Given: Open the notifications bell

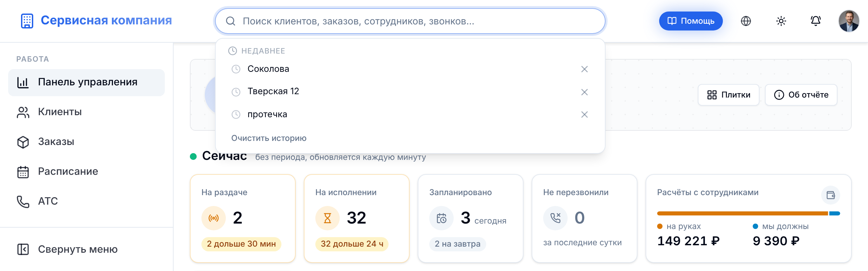Looking at the screenshot, I should pos(816,21).
